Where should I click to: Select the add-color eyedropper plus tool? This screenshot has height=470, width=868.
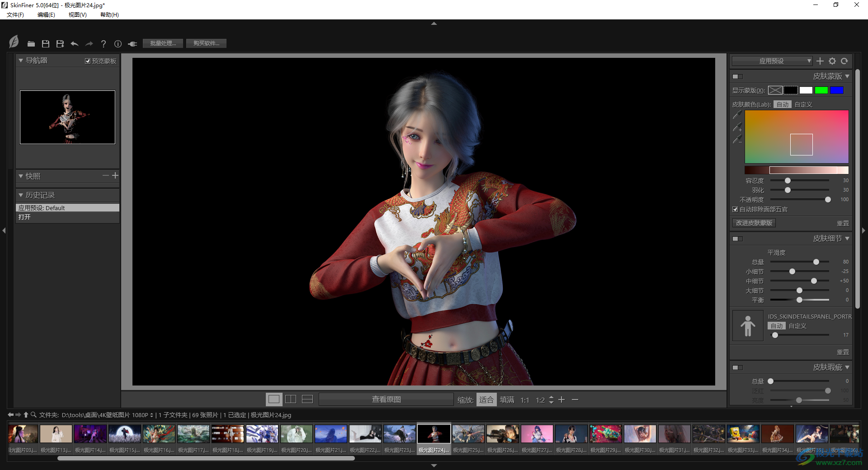(x=737, y=127)
